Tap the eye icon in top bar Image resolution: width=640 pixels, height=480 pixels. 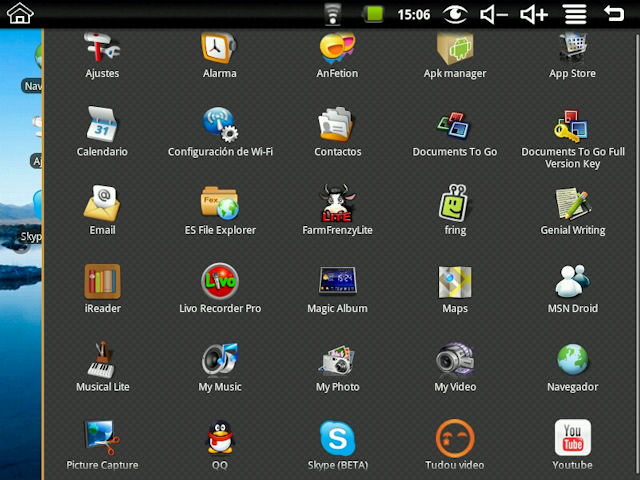455,15
